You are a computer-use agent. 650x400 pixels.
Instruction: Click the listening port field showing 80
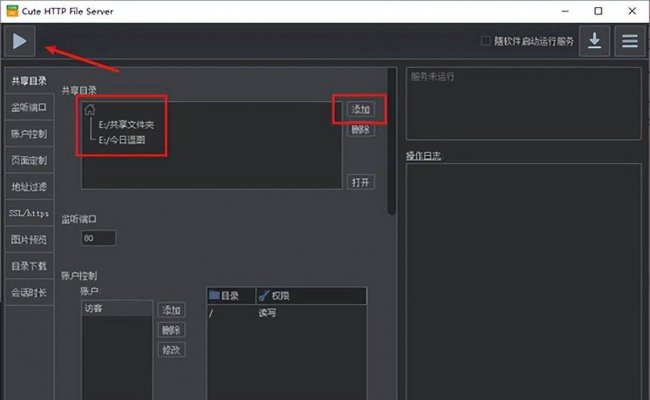coord(99,238)
